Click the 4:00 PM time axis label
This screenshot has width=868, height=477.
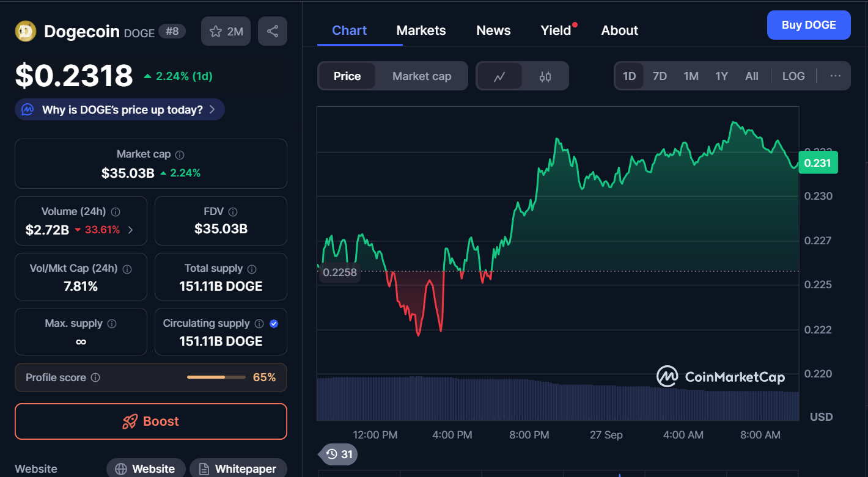point(452,435)
